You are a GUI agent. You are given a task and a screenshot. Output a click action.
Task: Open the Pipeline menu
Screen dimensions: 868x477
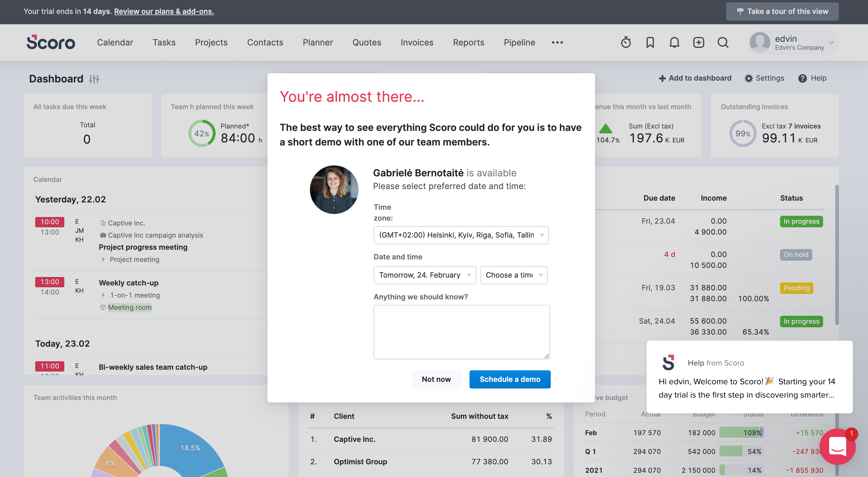[519, 42]
